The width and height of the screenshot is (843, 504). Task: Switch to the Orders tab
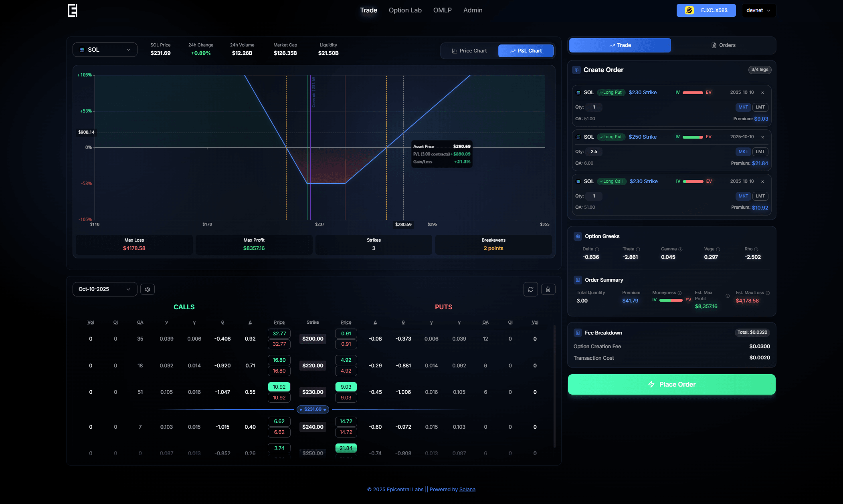[723, 45]
